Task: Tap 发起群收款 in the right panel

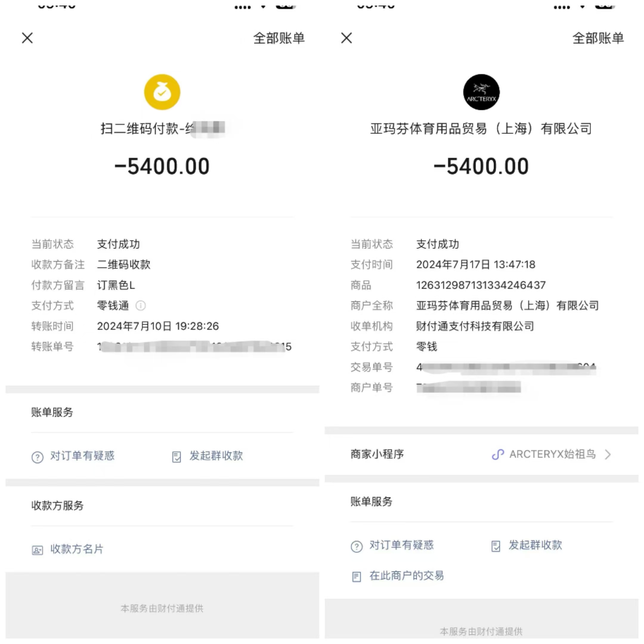Action: 535,545
